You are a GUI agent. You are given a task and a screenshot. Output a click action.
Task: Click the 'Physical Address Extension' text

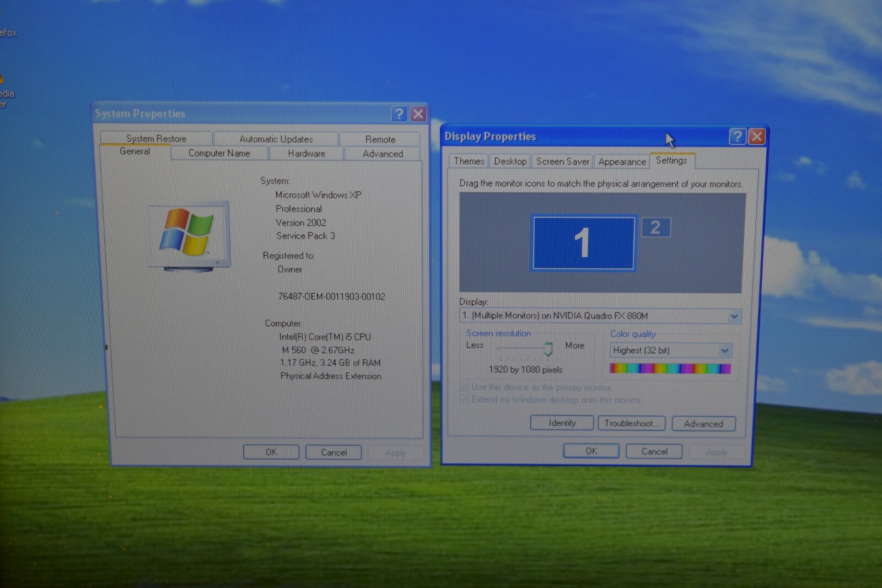[x=331, y=376]
